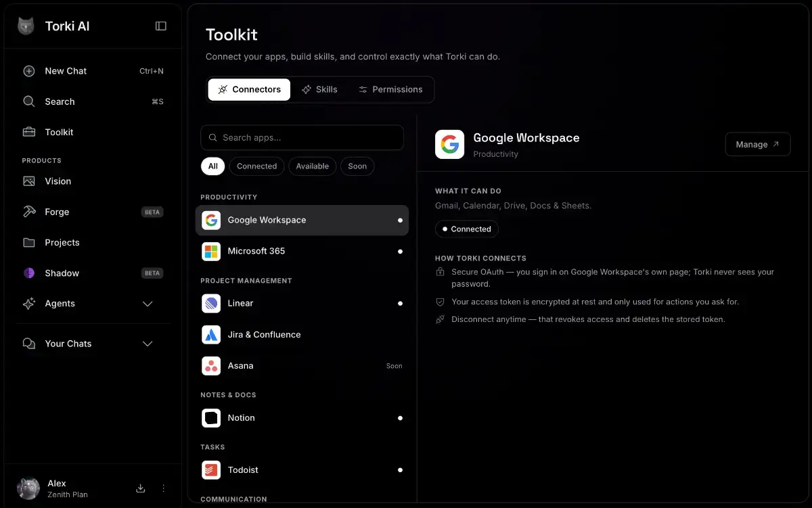Click the Notion app icon
The height and width of the screenshot is (508, 812).
pyautogui.click(x=211, y=418)
